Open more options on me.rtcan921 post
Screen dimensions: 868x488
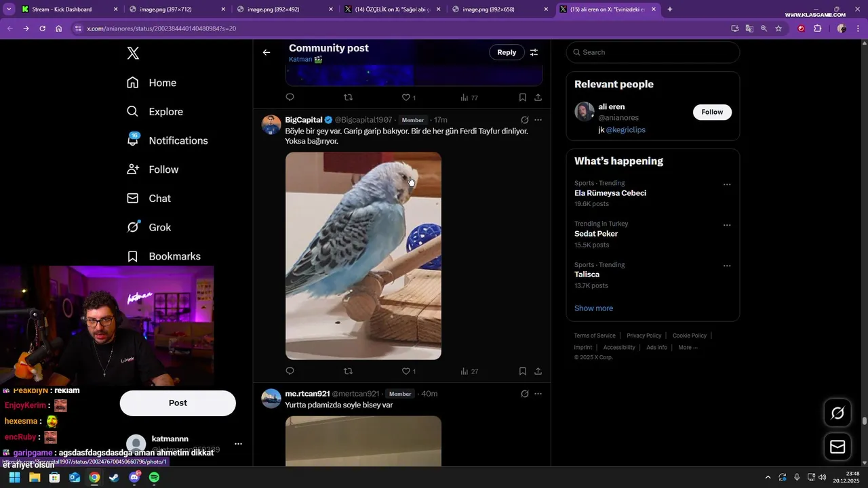click(x=538, y=394)
